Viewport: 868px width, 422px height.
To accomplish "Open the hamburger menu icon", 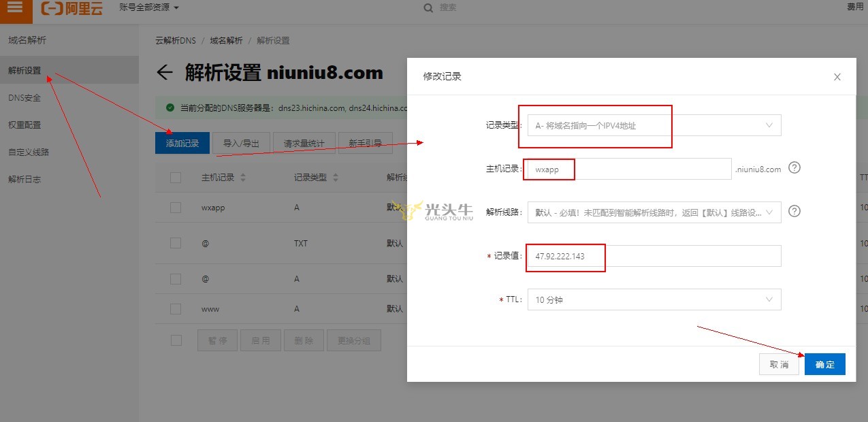I will click(16, 8).
